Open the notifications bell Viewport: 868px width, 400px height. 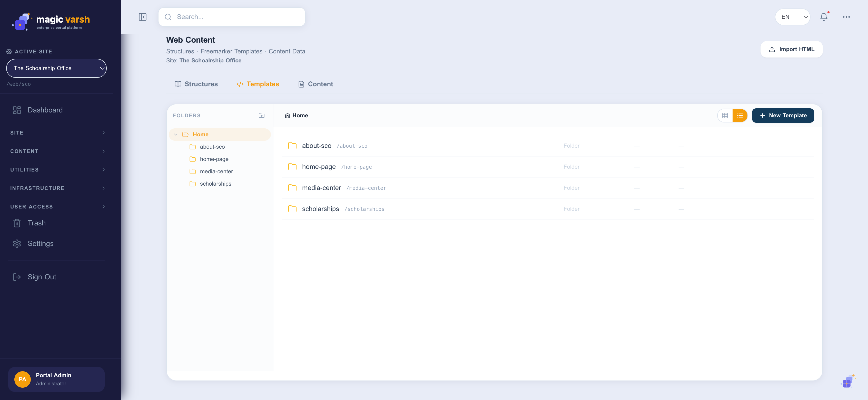pos(824,17)
